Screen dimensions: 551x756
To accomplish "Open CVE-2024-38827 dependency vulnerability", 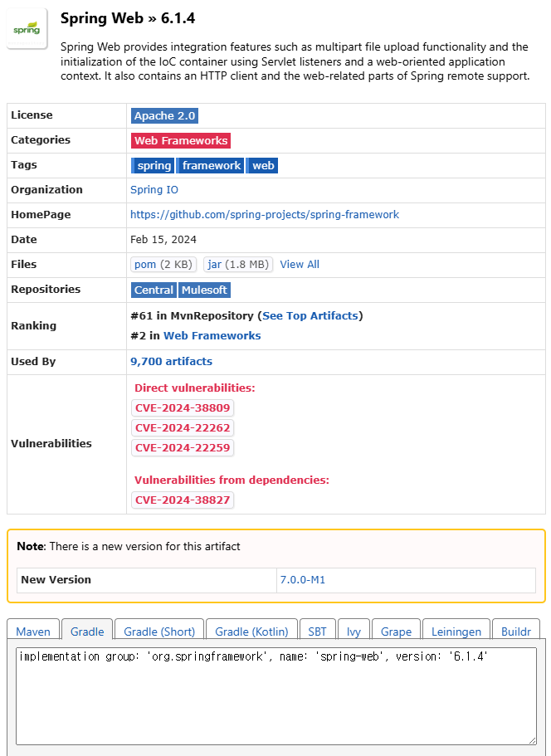I will coord(183,500).
